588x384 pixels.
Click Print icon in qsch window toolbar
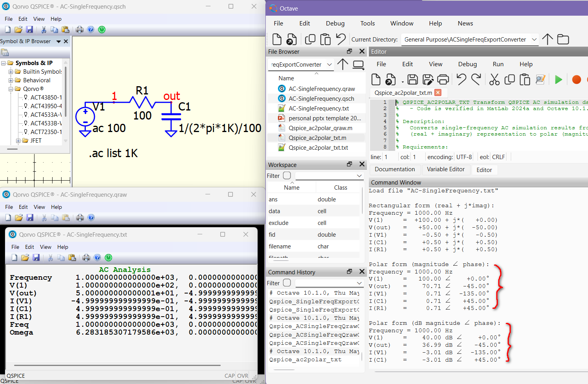(80, 29)
